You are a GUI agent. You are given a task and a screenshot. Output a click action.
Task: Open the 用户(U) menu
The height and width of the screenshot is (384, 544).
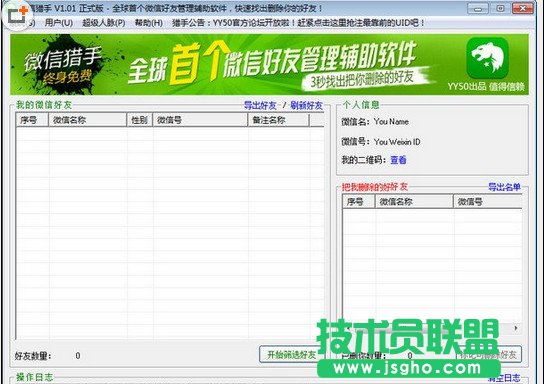point(59,23)
